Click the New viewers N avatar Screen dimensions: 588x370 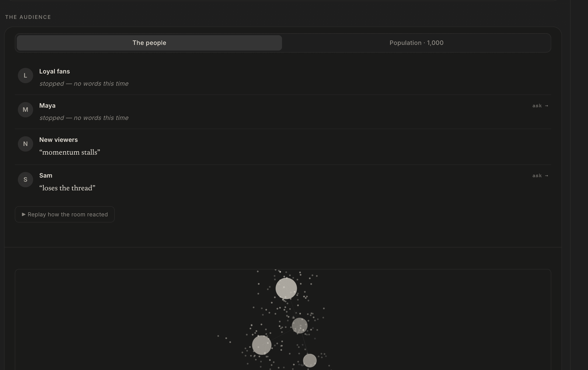coord(25,144)
